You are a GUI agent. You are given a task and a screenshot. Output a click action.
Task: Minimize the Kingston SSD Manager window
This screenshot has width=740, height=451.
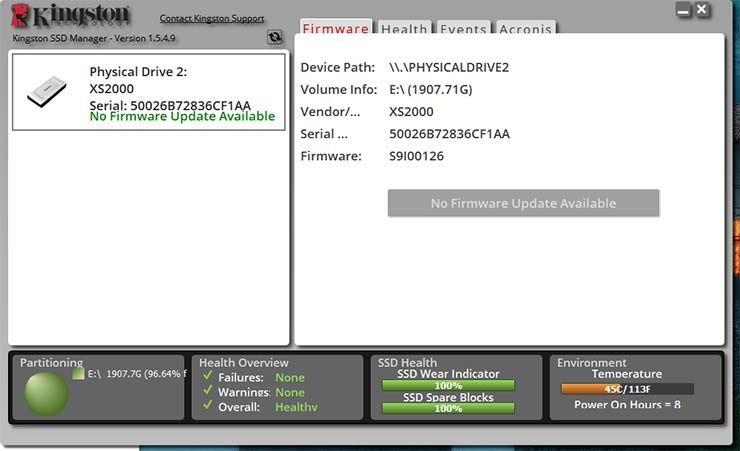(683, 10)
